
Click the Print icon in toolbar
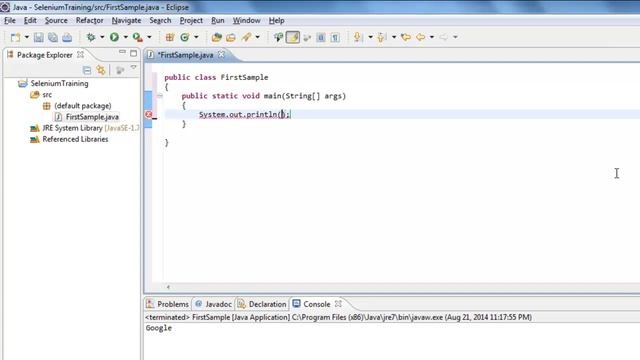[x=67, y=38]
